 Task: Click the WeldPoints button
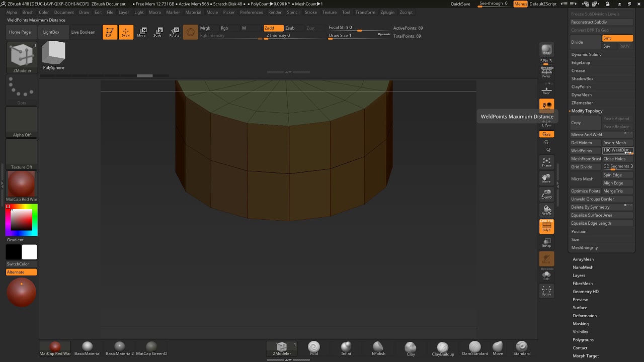[585, 151]
